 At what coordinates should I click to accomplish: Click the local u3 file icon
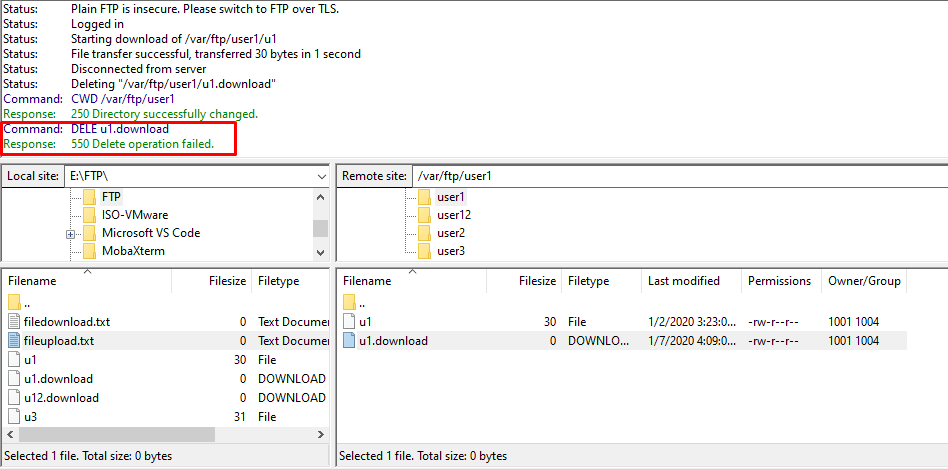click(x=15, y=416)
